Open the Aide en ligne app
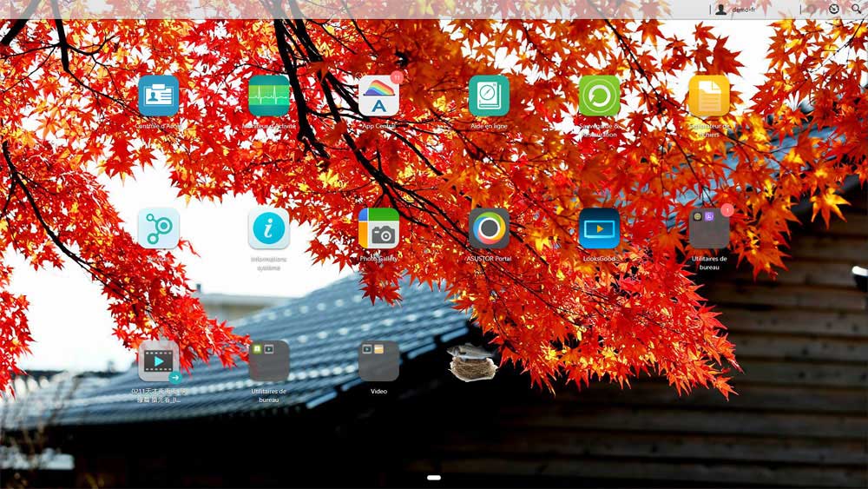Viewport: 868px width, 489px height. tap(490, 96)
